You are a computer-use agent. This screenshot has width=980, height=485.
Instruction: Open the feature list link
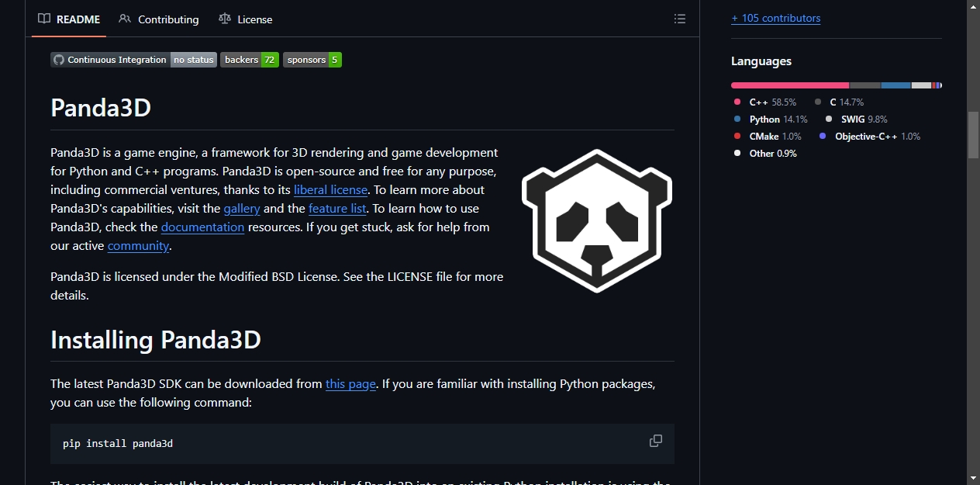337,208
